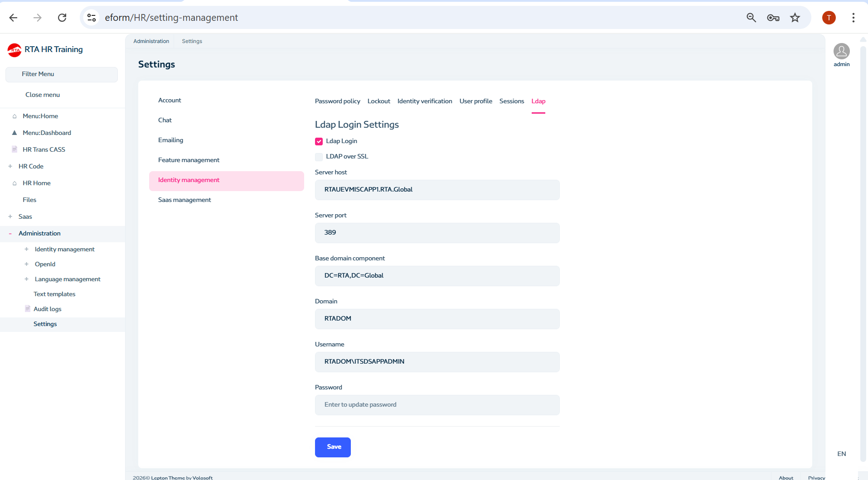
Task: Open the browser three-dot menu
Action: (x=853, y=18)
